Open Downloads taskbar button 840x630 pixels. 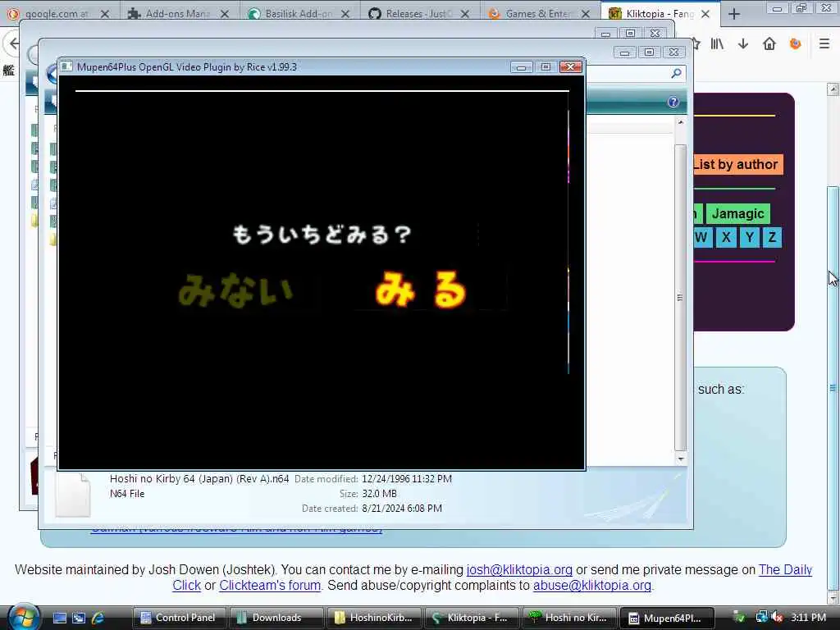[x=276, y=618]
